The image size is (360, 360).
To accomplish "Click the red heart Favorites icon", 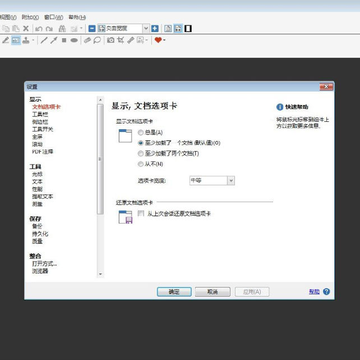I will [x=158, y=40].
